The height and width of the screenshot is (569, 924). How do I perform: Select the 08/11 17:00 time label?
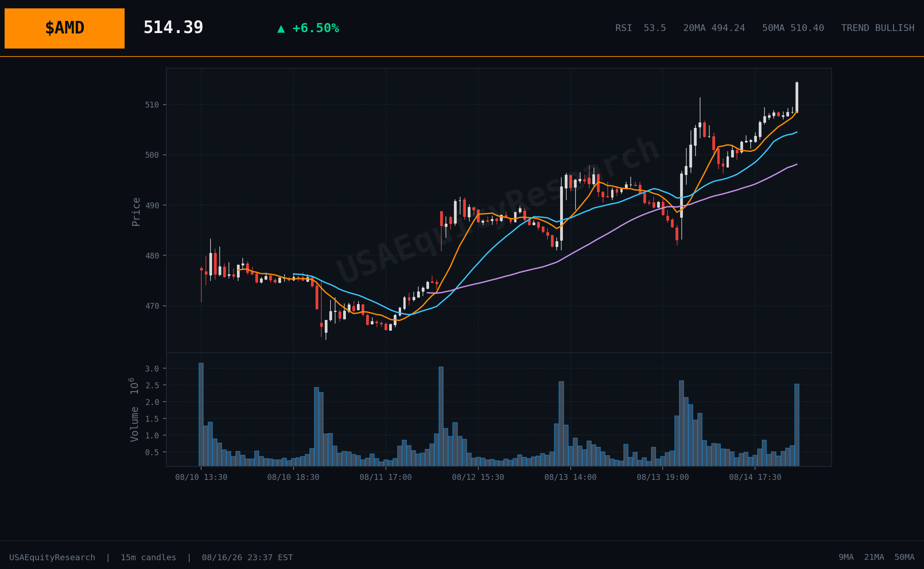pos(385,477)
